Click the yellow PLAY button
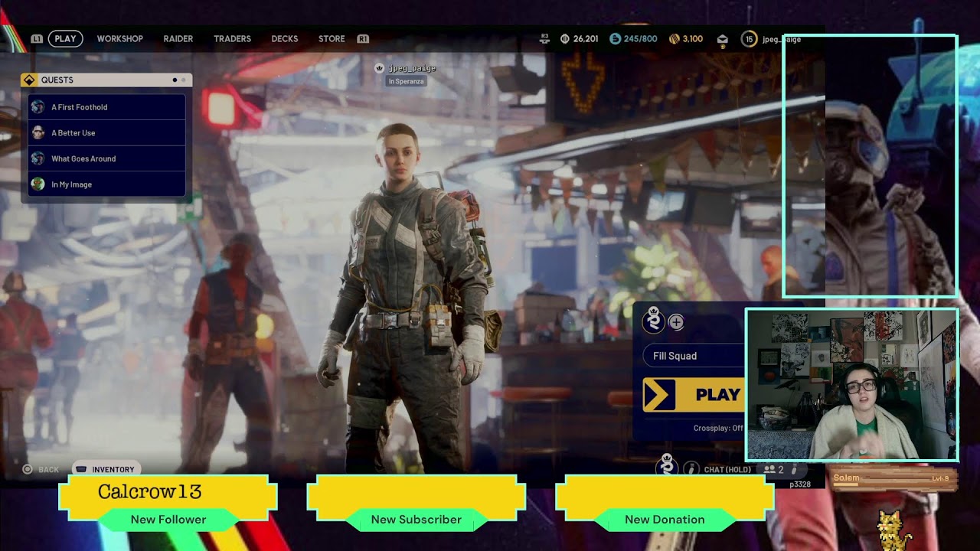This screenshot has width=980, height=551. tap(694, 395)
